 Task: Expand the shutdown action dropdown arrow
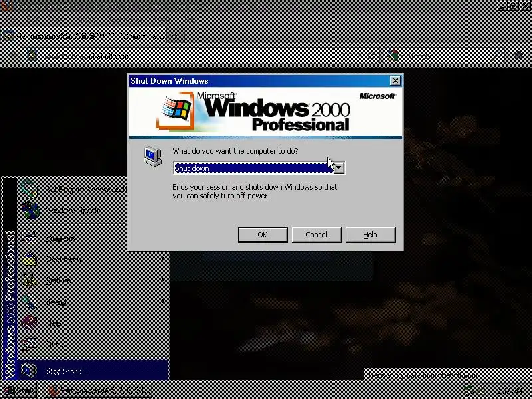point(339,168)
